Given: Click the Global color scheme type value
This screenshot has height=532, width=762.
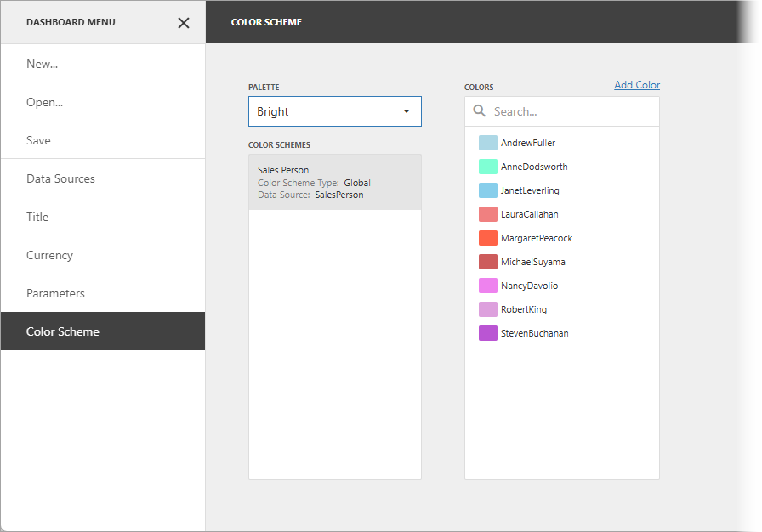Looking at the screenshot, I should [x=356, y=183].
